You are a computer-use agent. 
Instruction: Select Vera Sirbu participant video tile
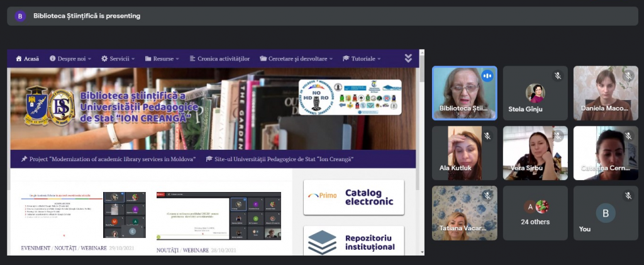tap(535, 153)
